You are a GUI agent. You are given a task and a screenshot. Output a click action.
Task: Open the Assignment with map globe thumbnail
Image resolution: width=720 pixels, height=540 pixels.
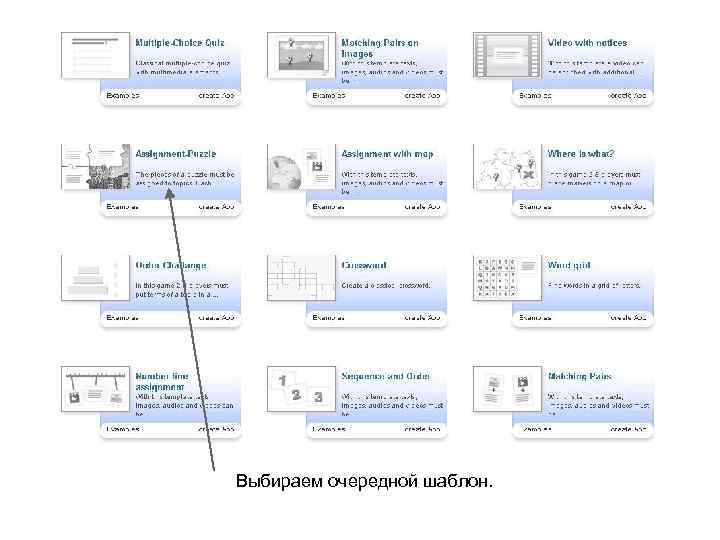point(301,167)
